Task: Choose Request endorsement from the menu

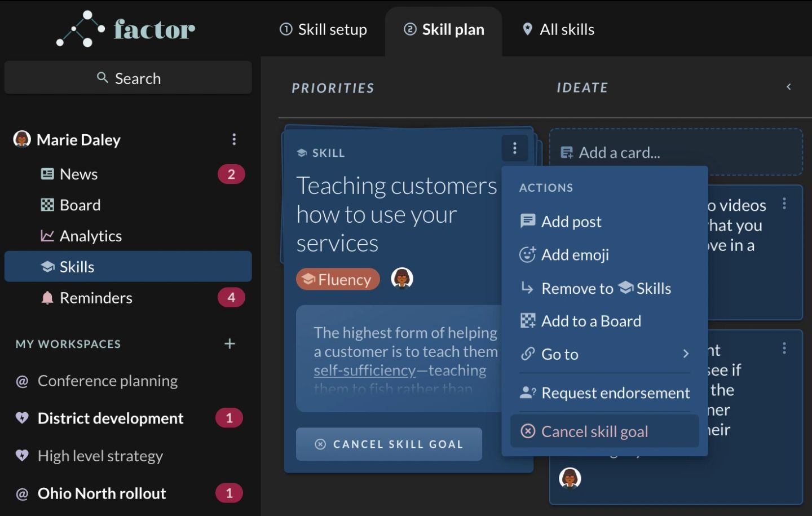Action: pyautogui.click(x=604, y=393)
